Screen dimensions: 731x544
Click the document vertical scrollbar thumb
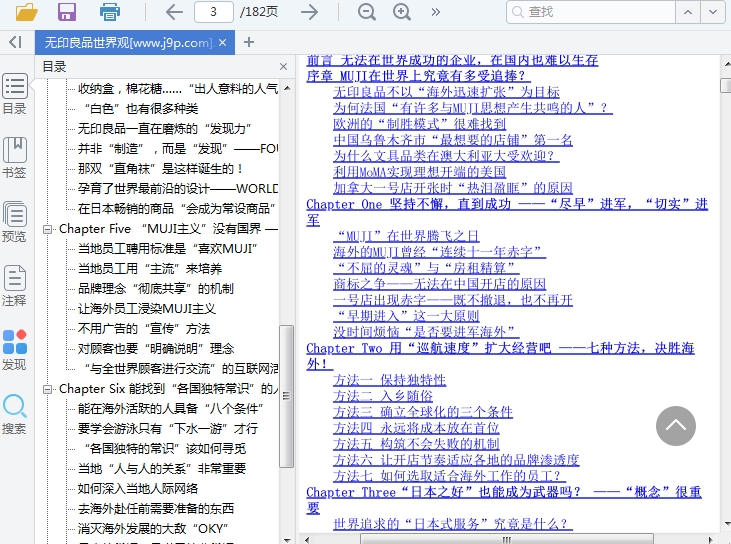tap(726, 85)
